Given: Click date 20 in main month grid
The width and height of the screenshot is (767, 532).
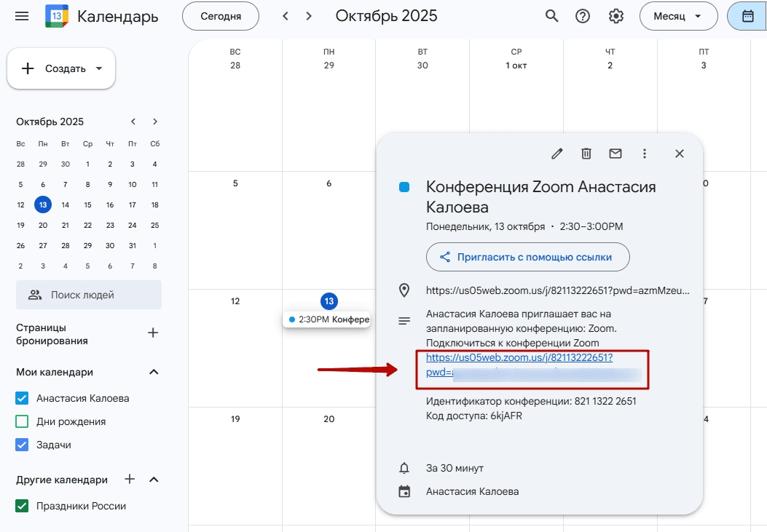Looking at the screenshot, I should pos(329,419).
